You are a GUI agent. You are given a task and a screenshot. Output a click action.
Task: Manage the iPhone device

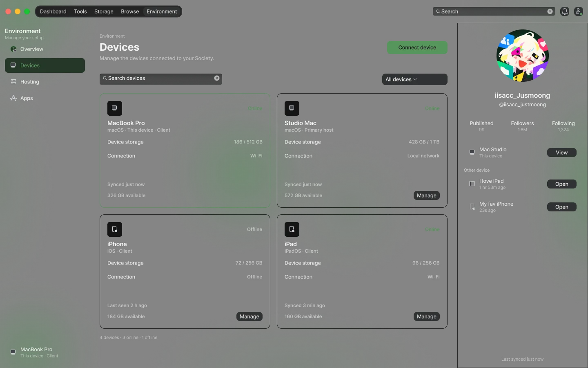click(x=249, y=316)
